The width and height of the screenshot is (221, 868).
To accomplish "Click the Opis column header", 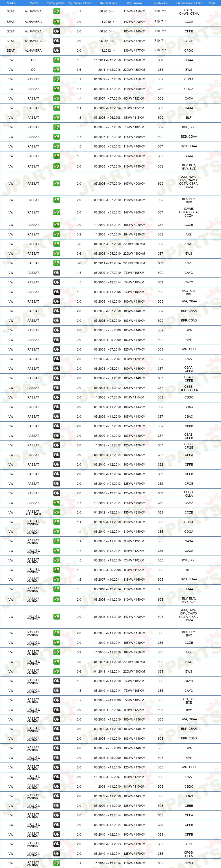I will click(212, 3).
